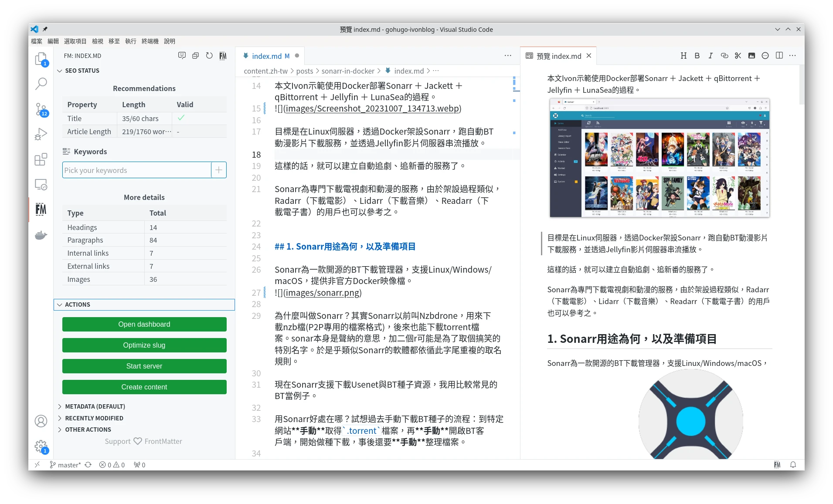Toggle the split editor layout icon
833x504 pixels.
(x=779, y=56)
